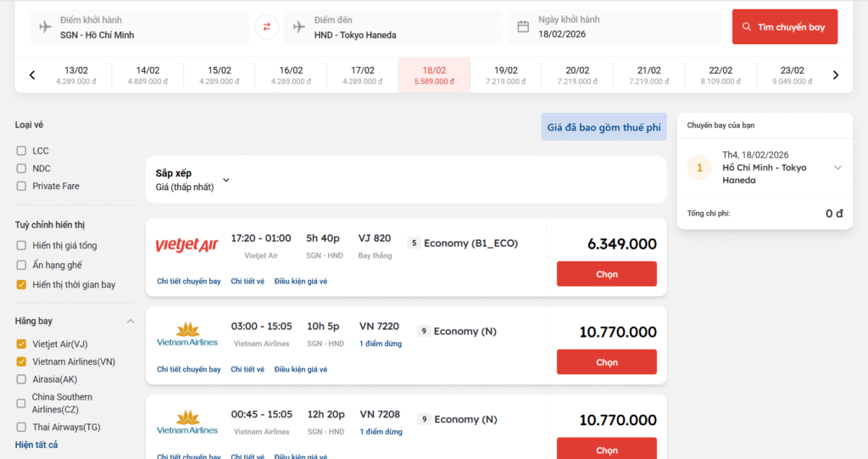Enable the LCC ticket type checkbox
The image size is (868, 459).
click(21, 151)
